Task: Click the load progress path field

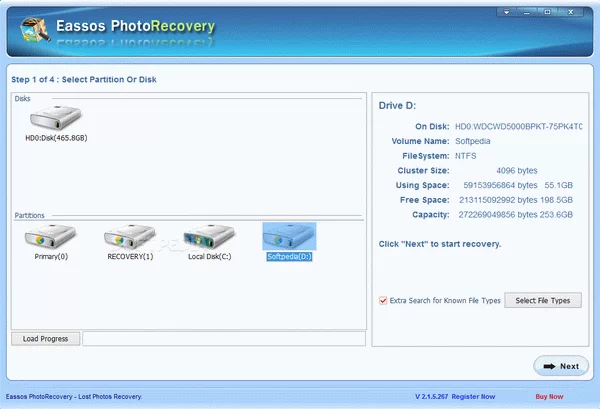Action: [x=222, y=339]
